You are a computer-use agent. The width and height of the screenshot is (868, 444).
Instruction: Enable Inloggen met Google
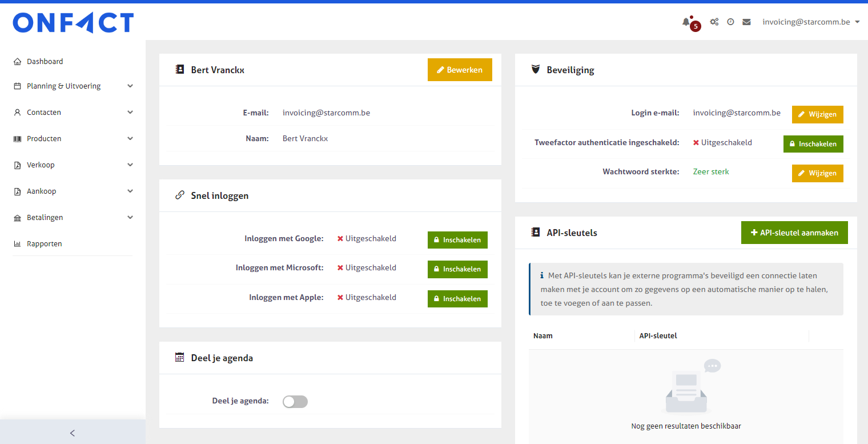coord(457,240)
